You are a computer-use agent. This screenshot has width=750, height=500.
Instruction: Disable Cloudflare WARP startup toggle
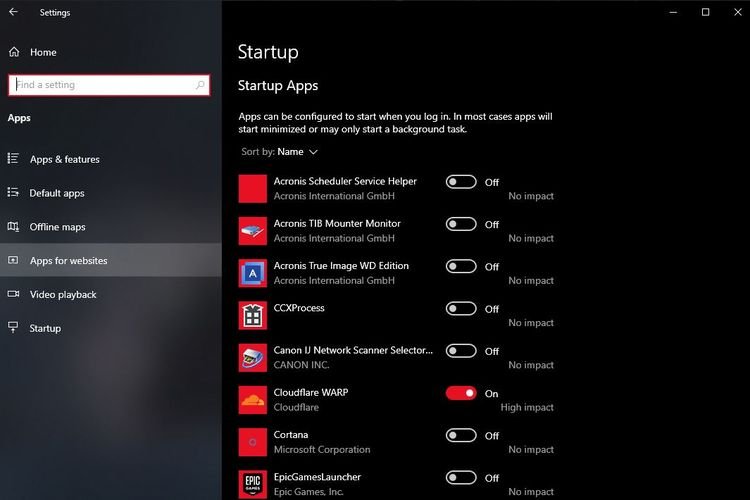coord(461,393)
